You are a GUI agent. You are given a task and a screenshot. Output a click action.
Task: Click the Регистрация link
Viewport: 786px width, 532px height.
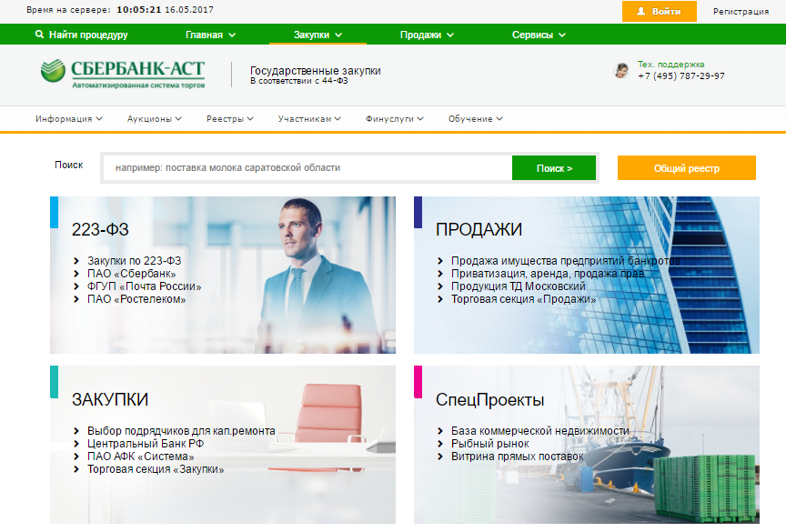[x=740, y=12]
